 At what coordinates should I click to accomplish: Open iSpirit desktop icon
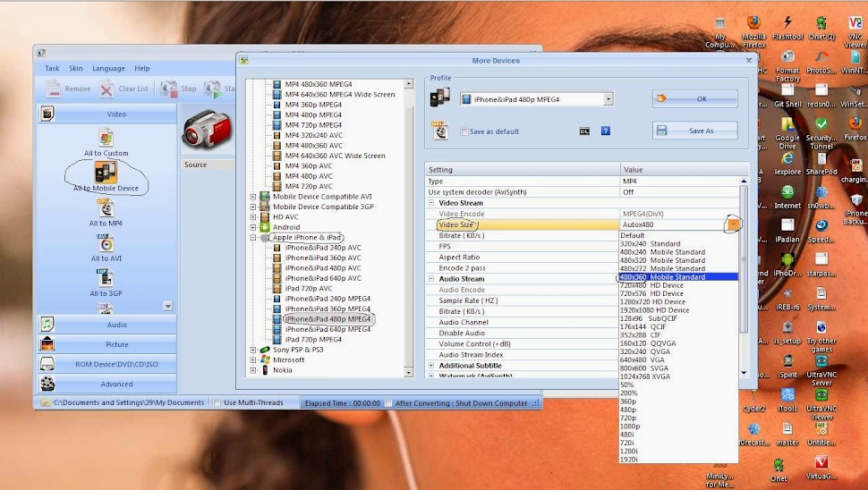click(x=787, y=361)
